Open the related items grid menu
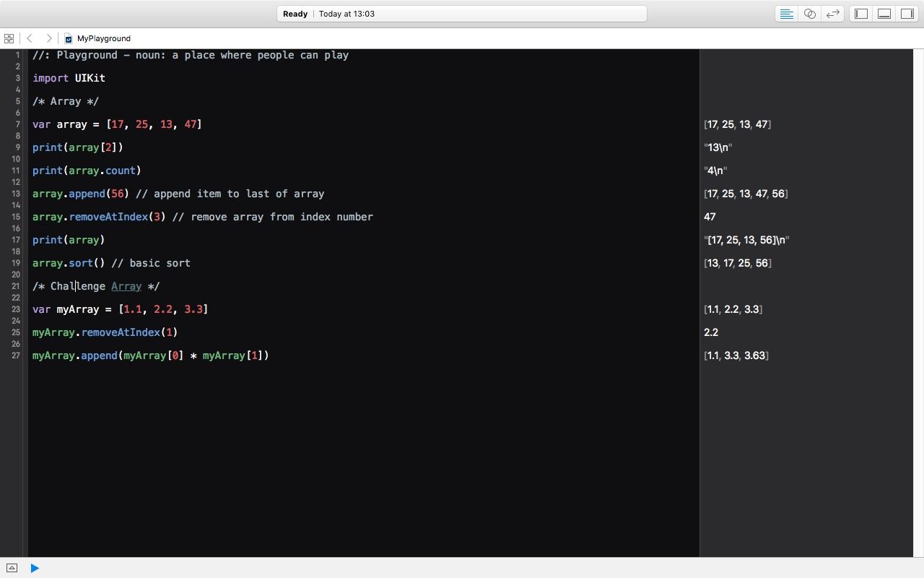The image size is (924, 578). [9, 38]
